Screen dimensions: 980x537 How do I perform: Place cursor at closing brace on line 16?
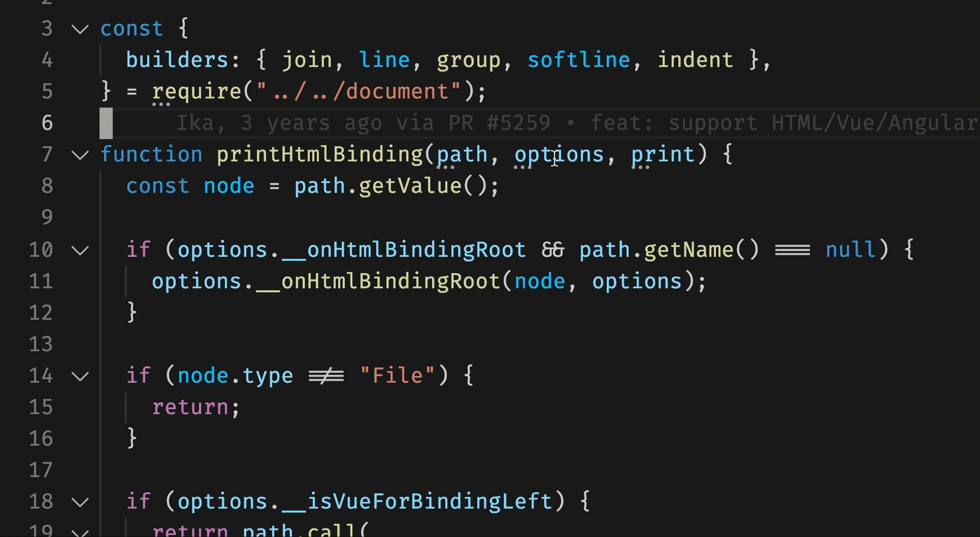coord(132,439)
